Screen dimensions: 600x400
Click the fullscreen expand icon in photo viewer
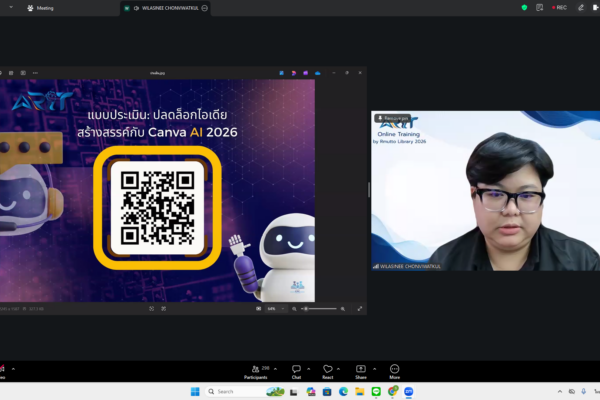point(360,309)
